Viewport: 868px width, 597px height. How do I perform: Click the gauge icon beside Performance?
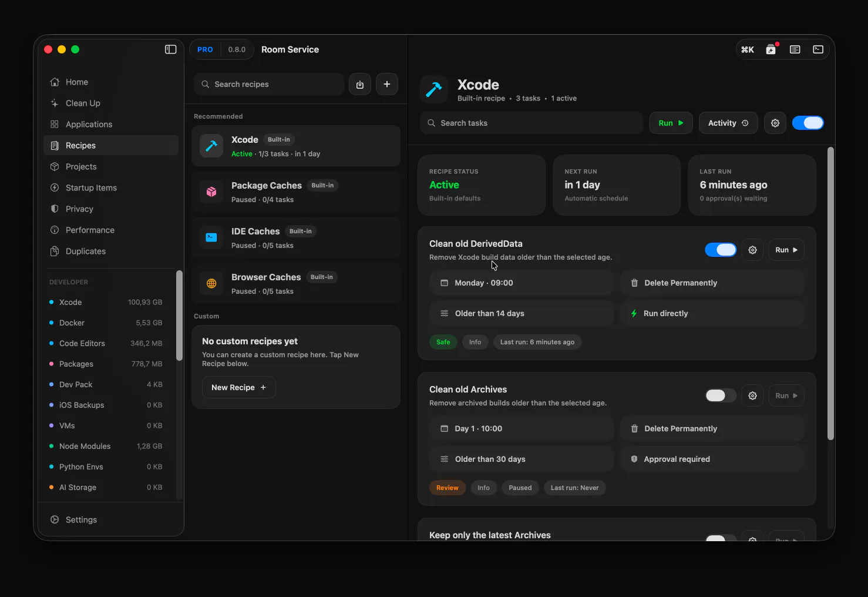(x=55, y=230)
